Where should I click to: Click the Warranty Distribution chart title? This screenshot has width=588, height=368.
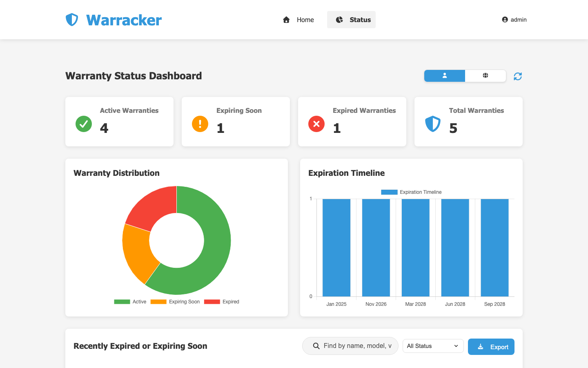click(116, 173)
